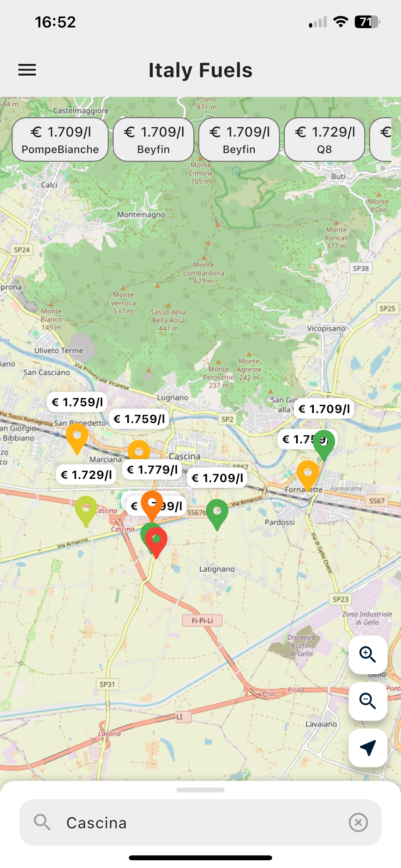Tap the lime-green pin below € 1.729/l

(86, 511)
